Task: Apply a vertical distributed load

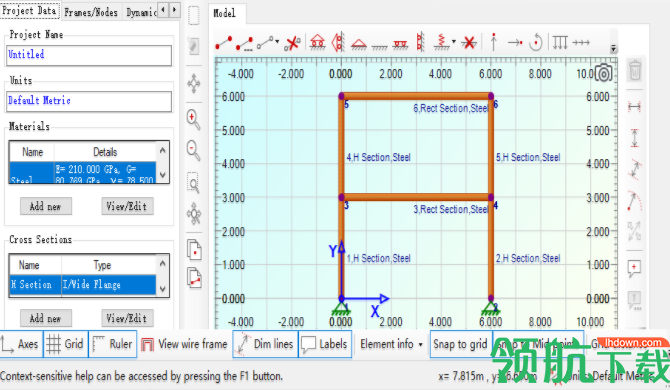Action: tap(560, 42)
